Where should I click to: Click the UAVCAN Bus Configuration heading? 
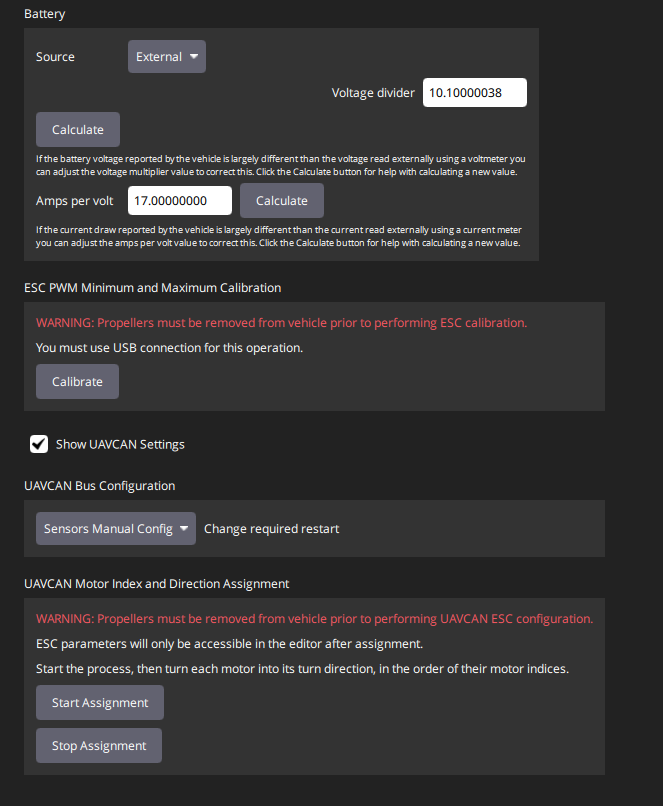click(99, 486)
